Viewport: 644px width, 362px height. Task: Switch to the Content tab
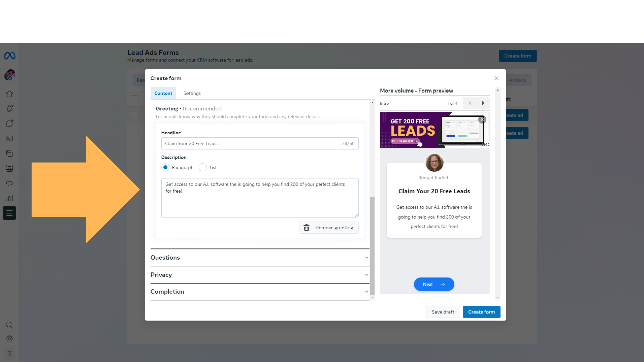[163, 93]
